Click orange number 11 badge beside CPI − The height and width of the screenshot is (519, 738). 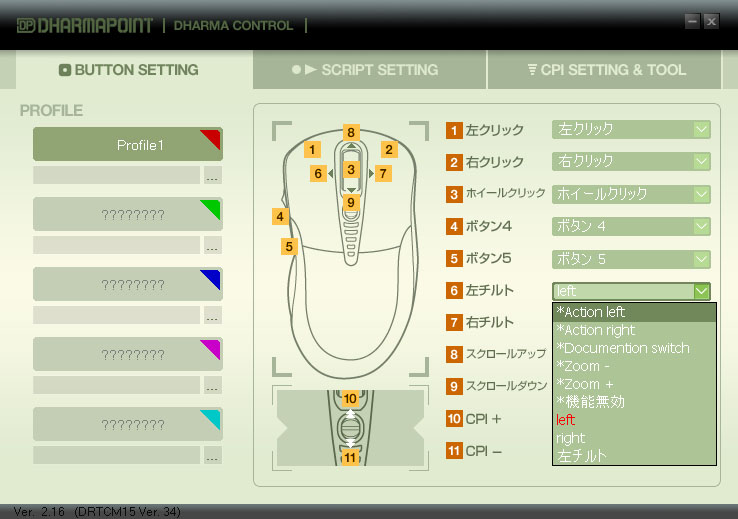(x=454, y=451)
